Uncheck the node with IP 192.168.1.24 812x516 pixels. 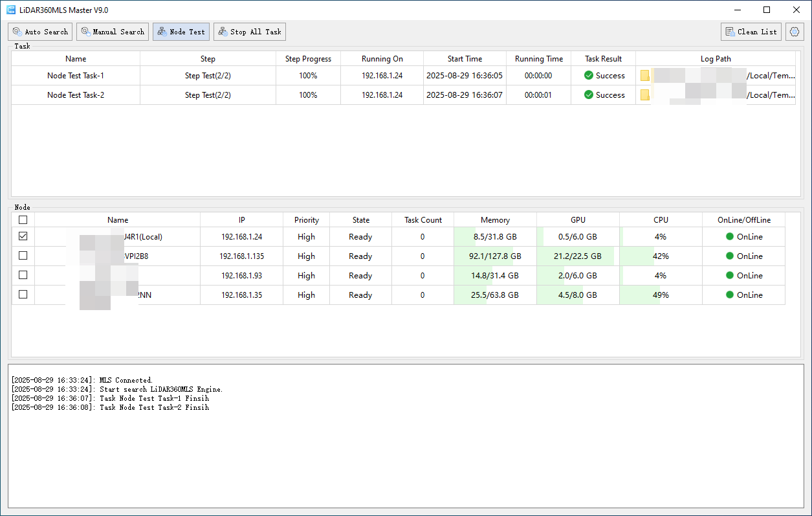click(23, 237)
